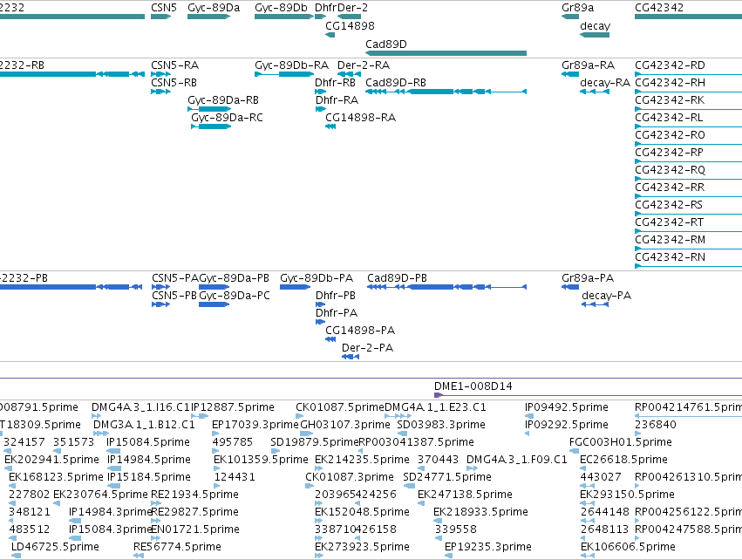Click EST EP19235.3prime
The width and height of the screenshot is (742, 560).
[x=488, y=547]
